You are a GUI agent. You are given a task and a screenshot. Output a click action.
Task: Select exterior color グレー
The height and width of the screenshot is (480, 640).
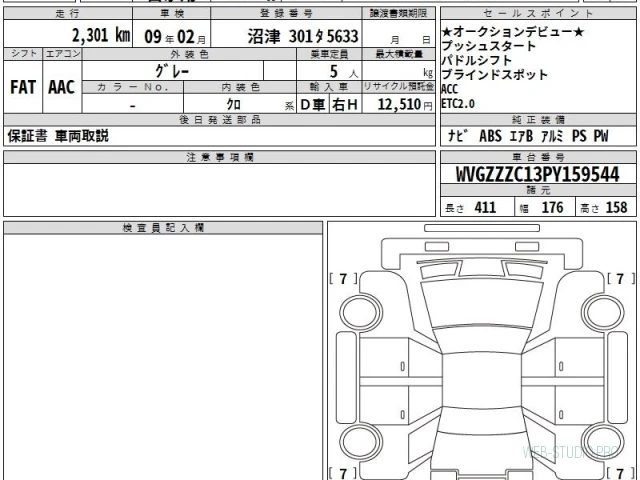[x=172, y=71]
